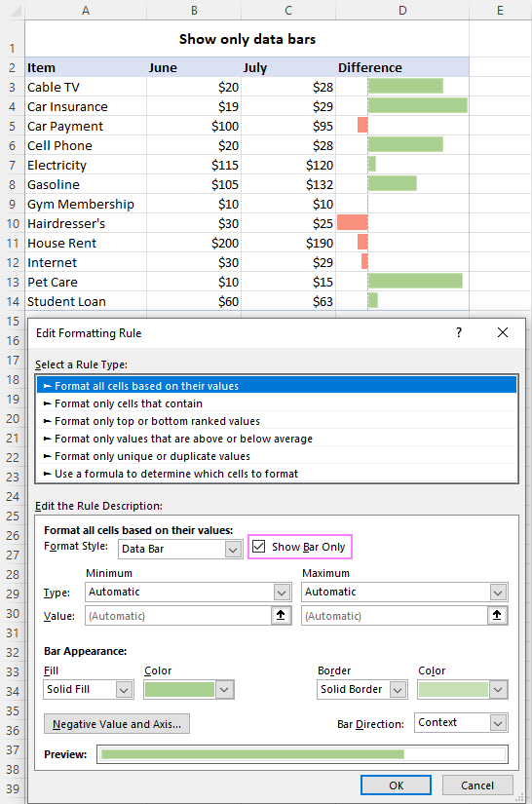Select column C header
This screenshot has height=804, width=532.
(288, 11)
